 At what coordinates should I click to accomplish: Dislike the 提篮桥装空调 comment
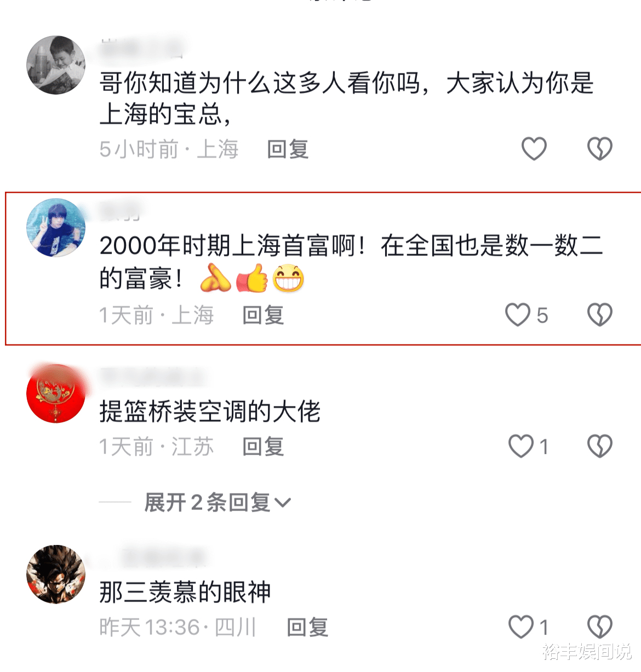[x=600, y=446]
